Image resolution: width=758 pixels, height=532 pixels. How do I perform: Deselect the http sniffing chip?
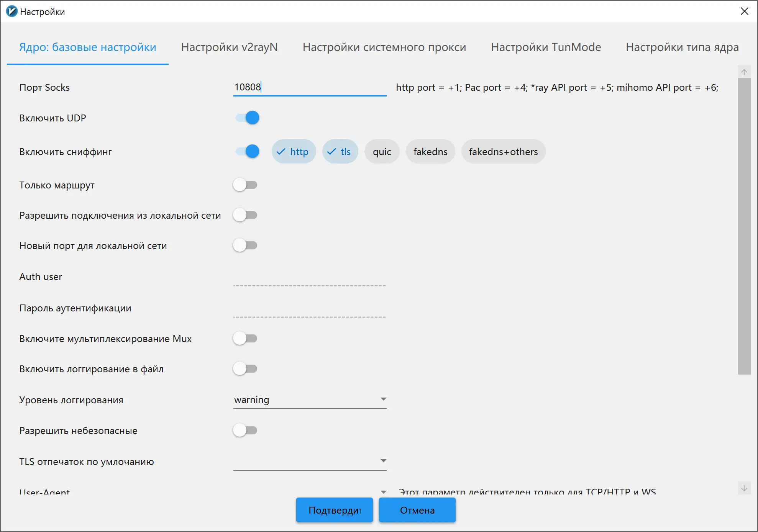point(294,152)
